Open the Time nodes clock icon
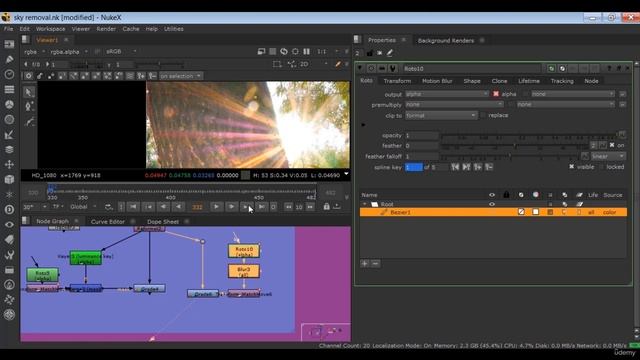The height and width of the screenshot is (360, 640). [x=9, y=74]
